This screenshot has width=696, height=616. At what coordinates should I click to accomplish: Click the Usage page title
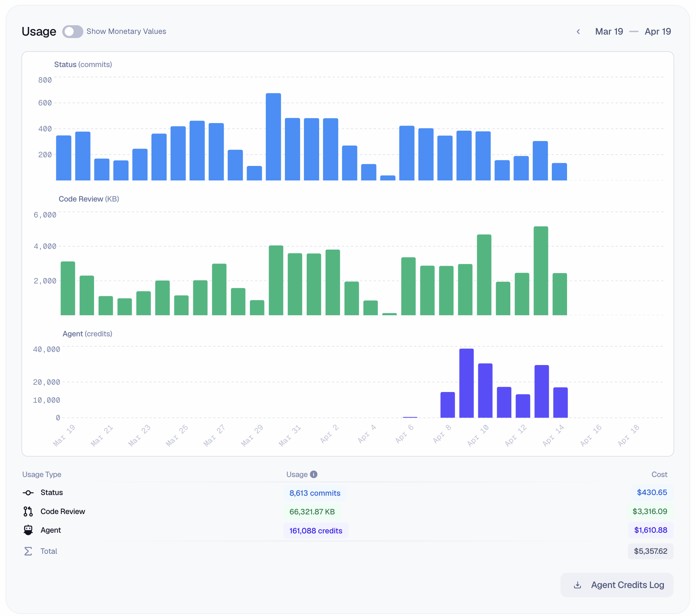point(39,31)
